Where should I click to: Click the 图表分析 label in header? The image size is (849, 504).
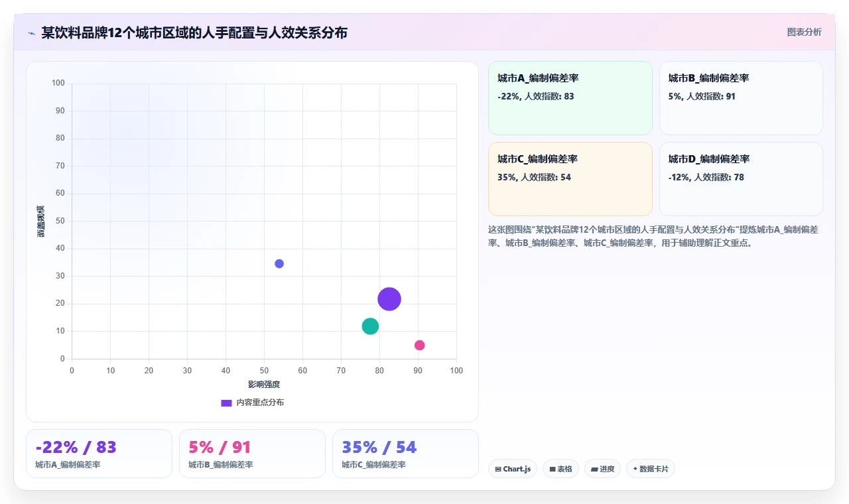tap(804, 32)
